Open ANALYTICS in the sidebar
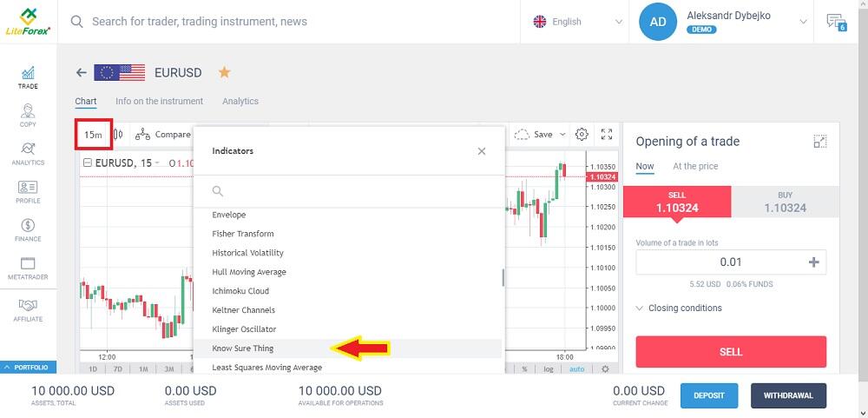The image size is (868, 418). pos(28,154)
